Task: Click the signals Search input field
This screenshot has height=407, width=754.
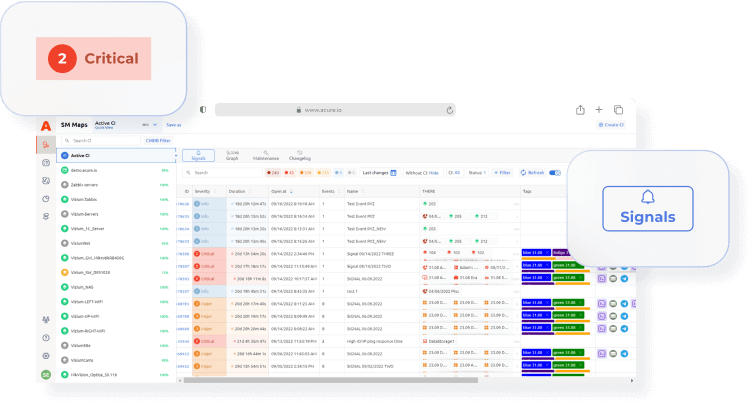Action: 222,173
